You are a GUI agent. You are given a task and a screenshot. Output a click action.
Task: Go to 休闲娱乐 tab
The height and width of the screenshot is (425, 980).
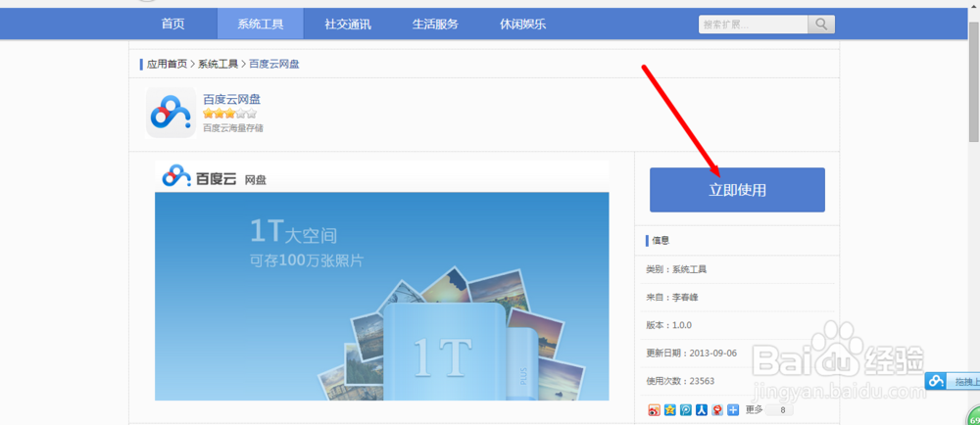pyautogui.click(x=522, y=24)
